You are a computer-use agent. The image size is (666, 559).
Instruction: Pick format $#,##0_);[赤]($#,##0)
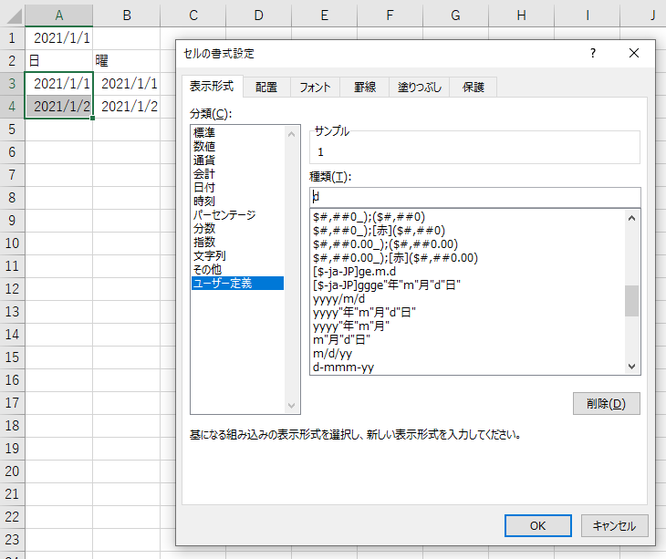(379, 231)
